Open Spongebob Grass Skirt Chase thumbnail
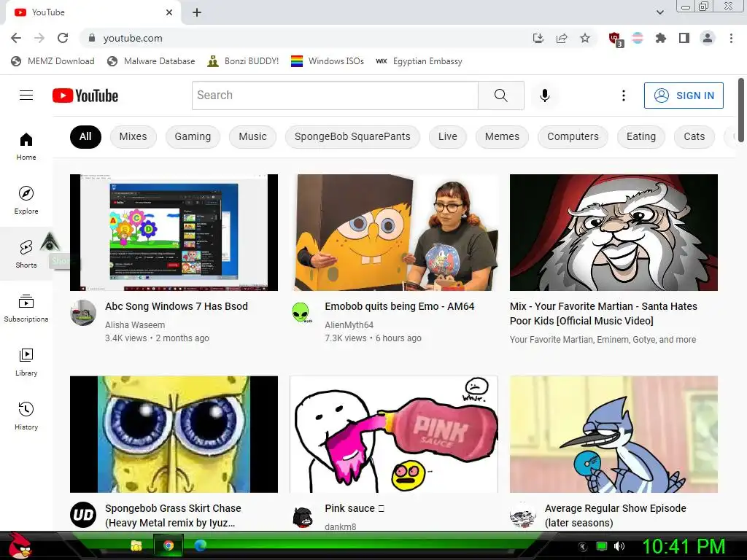This screenshot has width=747, height=560. point(174,435)
